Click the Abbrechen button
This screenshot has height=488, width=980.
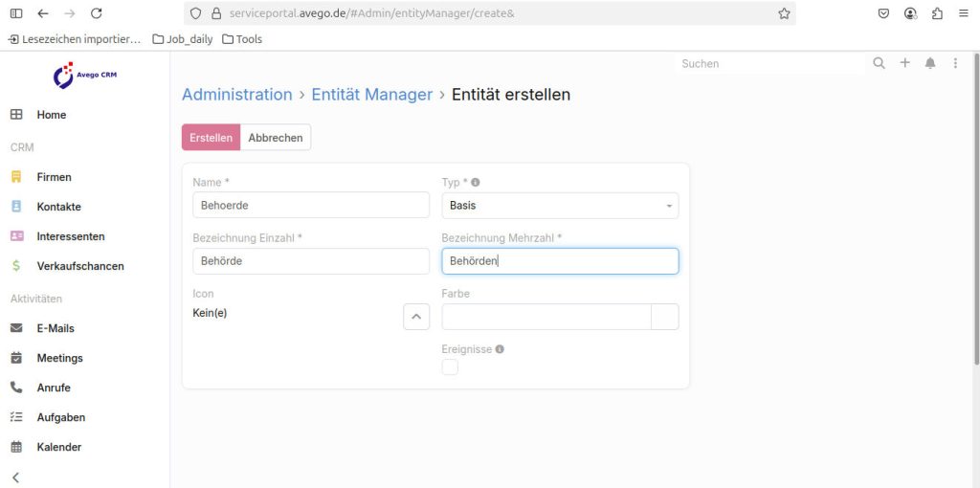[276, 138]
